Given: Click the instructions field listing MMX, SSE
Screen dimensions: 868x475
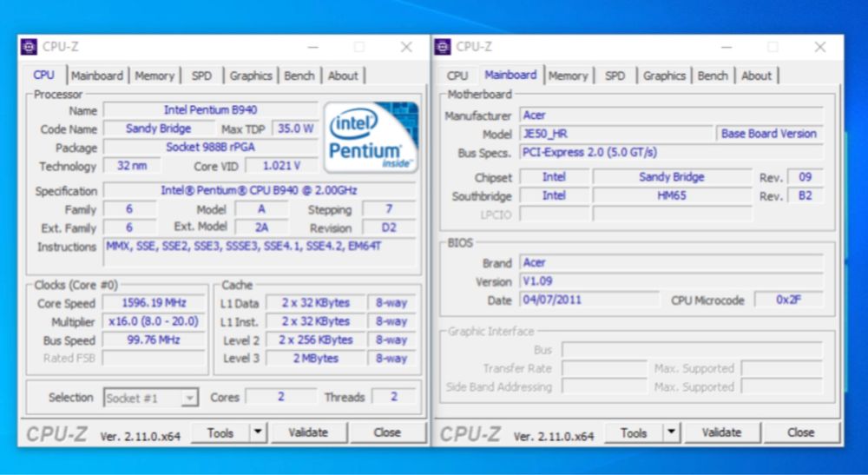Looking at the screenshot, I should pos(259,253).
